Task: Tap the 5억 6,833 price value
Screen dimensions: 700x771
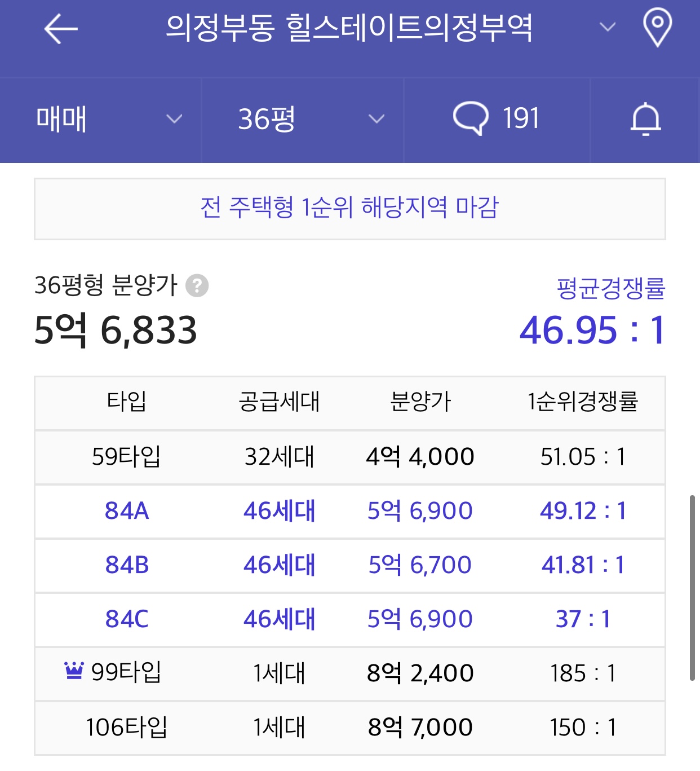Action: click(x=116, y=330)
